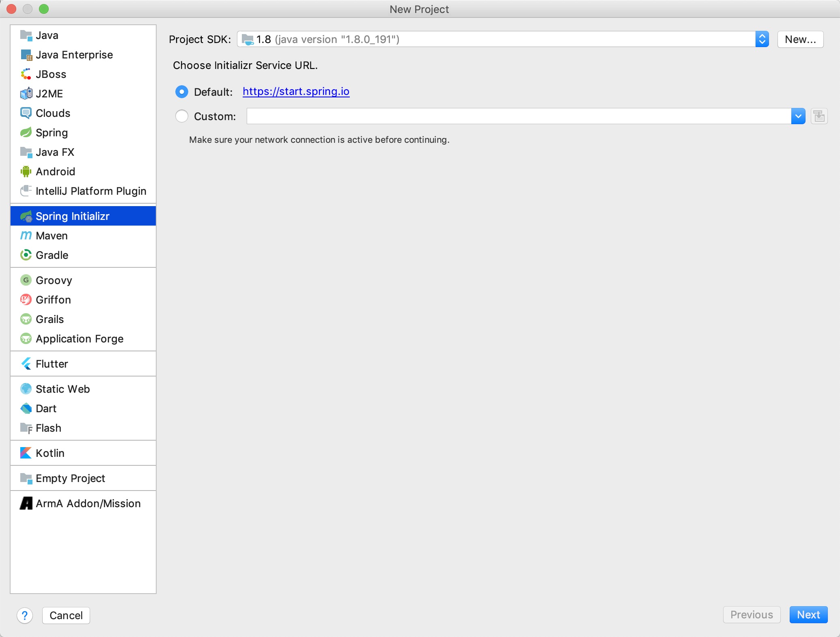Click the Spring Initializr icon
840x637 pixels.
click(x=26, y=216)
